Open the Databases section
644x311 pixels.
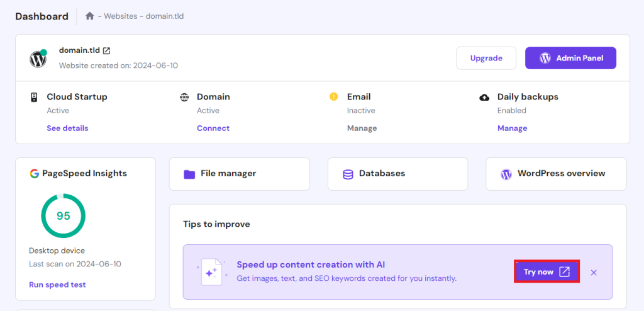point(397,174)
